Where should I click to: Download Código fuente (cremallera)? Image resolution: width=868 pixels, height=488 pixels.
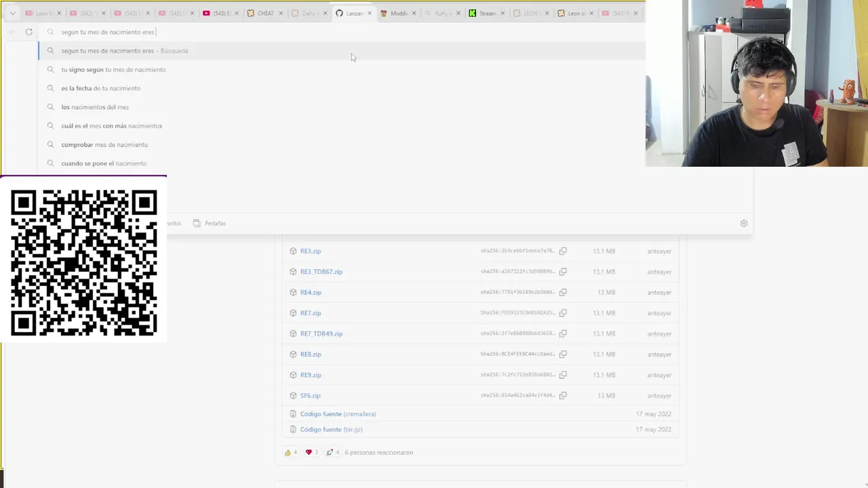(338, 414)
